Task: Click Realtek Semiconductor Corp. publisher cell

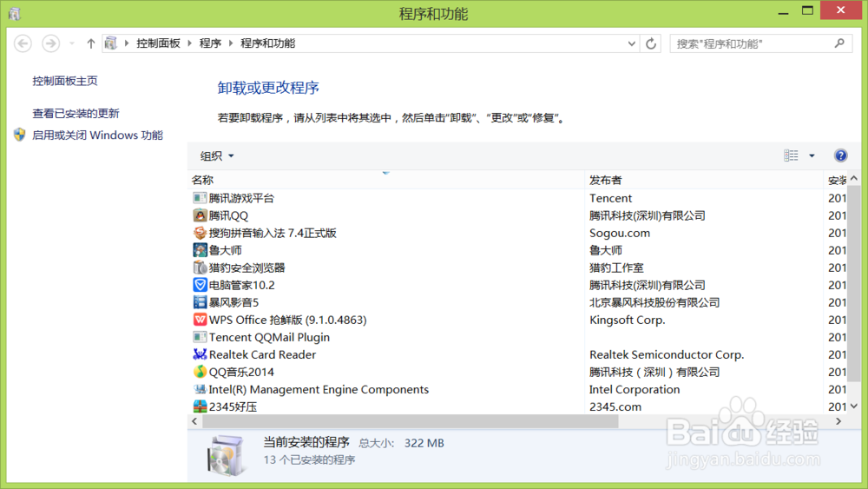Action: (667, 354)
